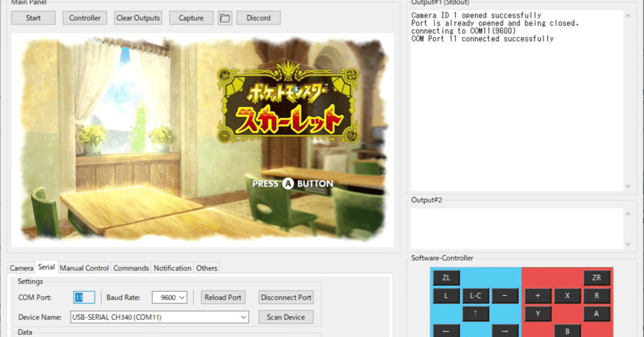The image size is (644, 337).
Task: Open the Commands tab
Action: pos(131,268)
